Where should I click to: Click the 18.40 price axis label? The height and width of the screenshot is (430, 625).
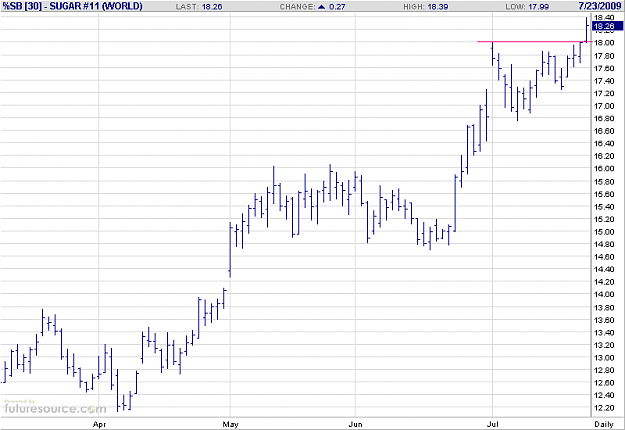(604, 18)
